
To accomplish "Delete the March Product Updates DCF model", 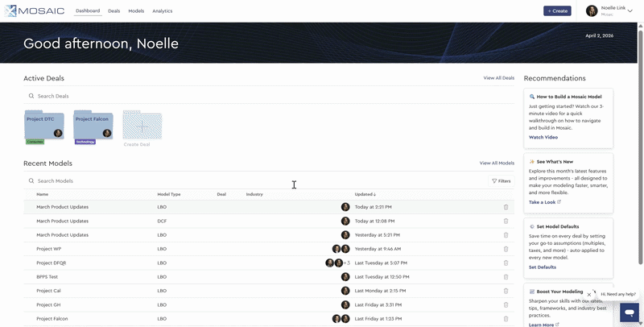I will (506, 221).
